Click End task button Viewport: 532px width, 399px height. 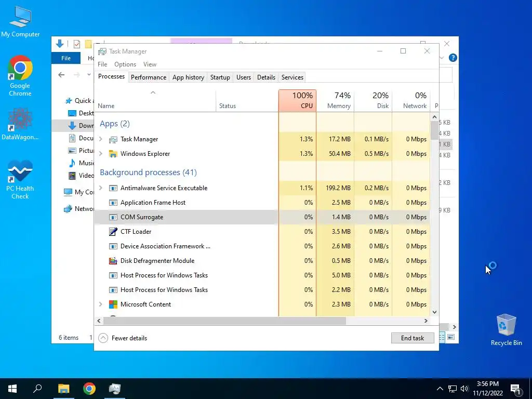coord(413,338)
